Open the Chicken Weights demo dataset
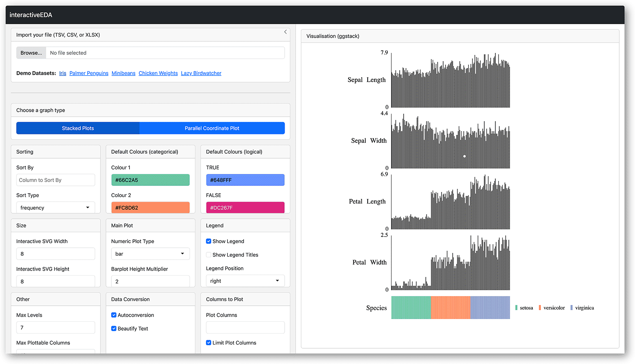Viewport: 635px width, 364px height. click(x=158, y=73)
